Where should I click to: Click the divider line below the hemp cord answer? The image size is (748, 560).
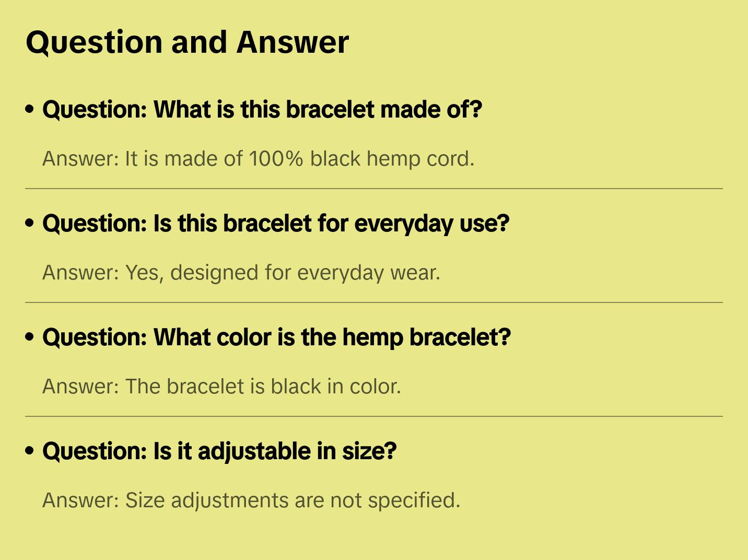click(x=374, y=189)
